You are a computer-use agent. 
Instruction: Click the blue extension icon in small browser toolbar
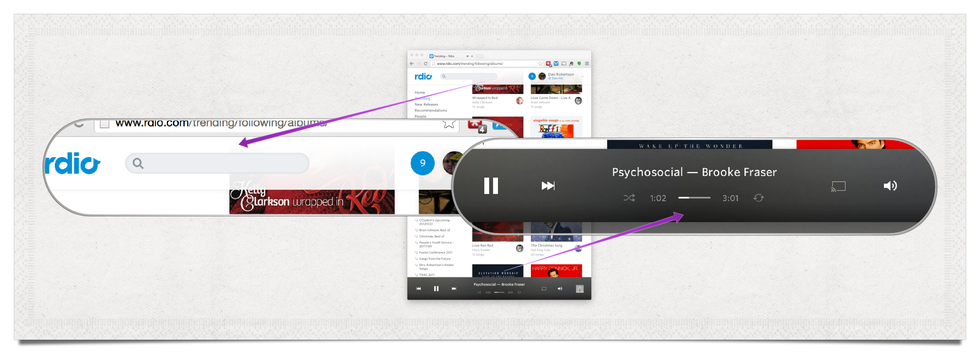tap(556, 64)
